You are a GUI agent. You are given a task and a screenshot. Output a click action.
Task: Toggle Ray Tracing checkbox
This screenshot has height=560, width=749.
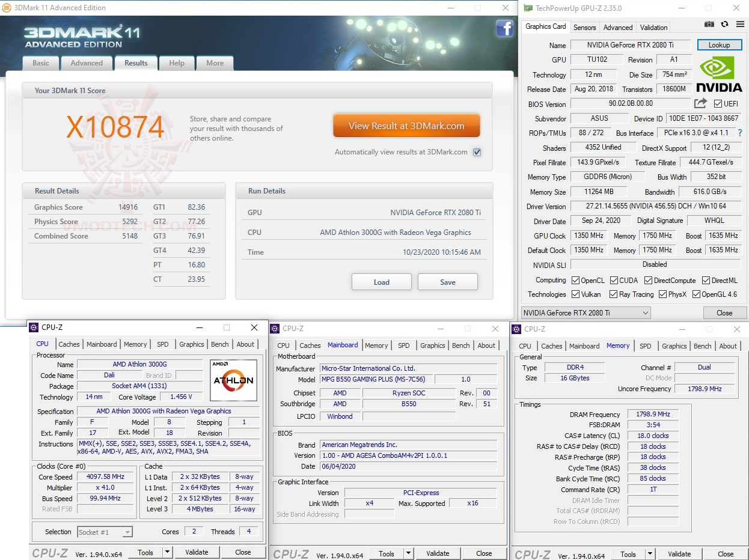click(x=613, y=294)
